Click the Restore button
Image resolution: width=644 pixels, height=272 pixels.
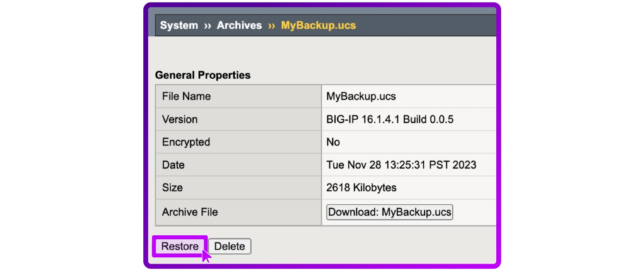point(180,246)
